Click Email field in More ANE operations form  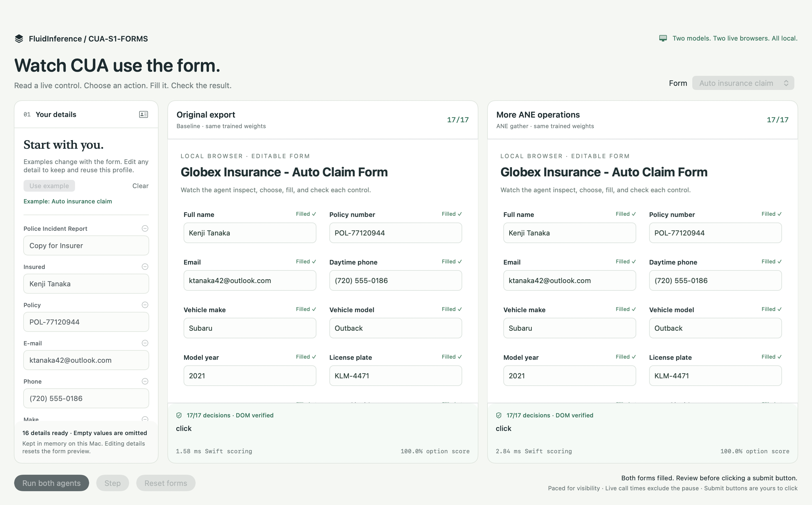570,280
